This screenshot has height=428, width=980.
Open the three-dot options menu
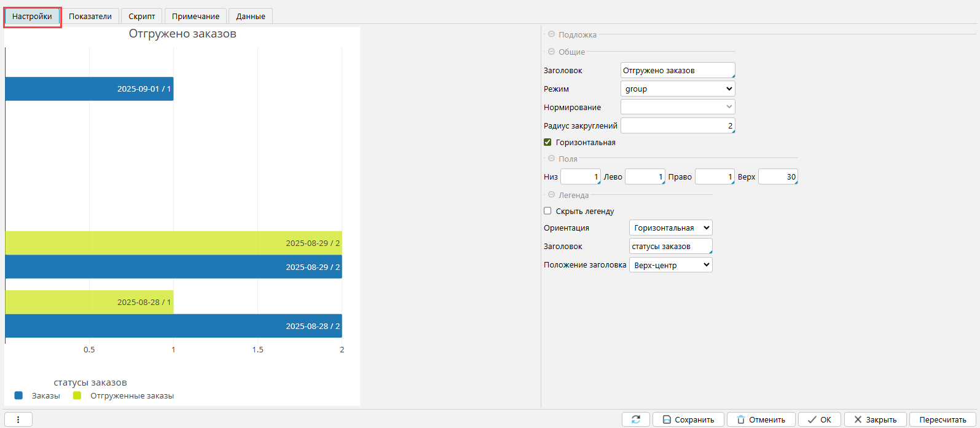[x=18, y=419]
